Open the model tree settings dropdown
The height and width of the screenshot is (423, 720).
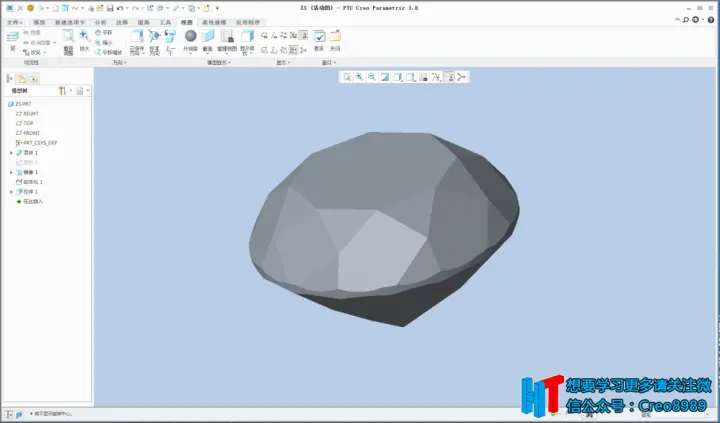coord(64,91)
